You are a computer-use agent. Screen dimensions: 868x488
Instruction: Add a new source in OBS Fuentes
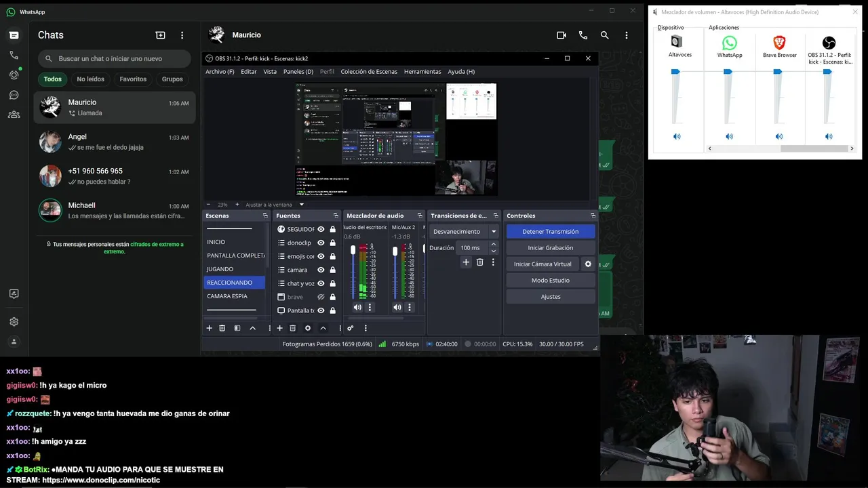pyautogui.click(x=279, y=328)
